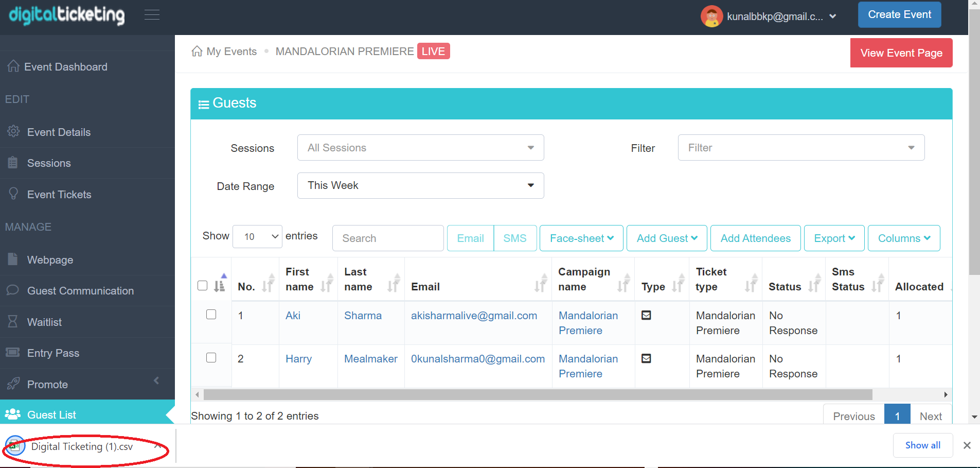Viewport: 980px width, 468px height.
Task: Click the horizontal table scrollbar
Action: click(538, 395)
